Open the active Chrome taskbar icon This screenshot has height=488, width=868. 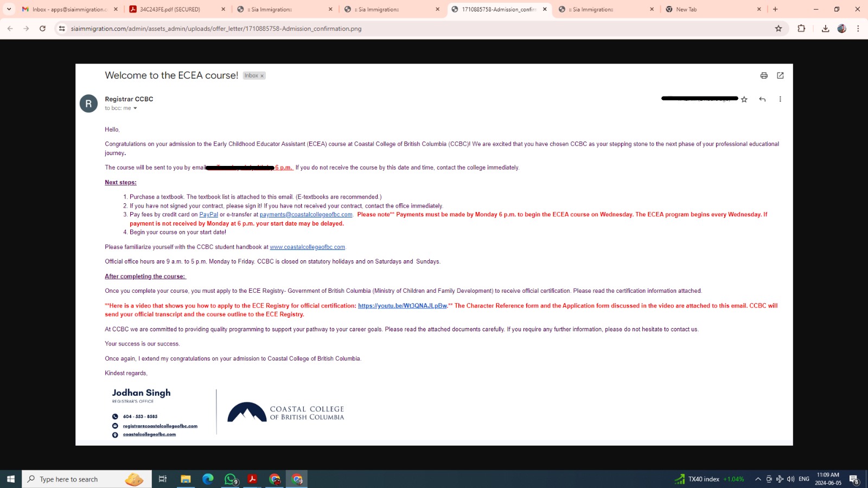[x=297, y=479]
